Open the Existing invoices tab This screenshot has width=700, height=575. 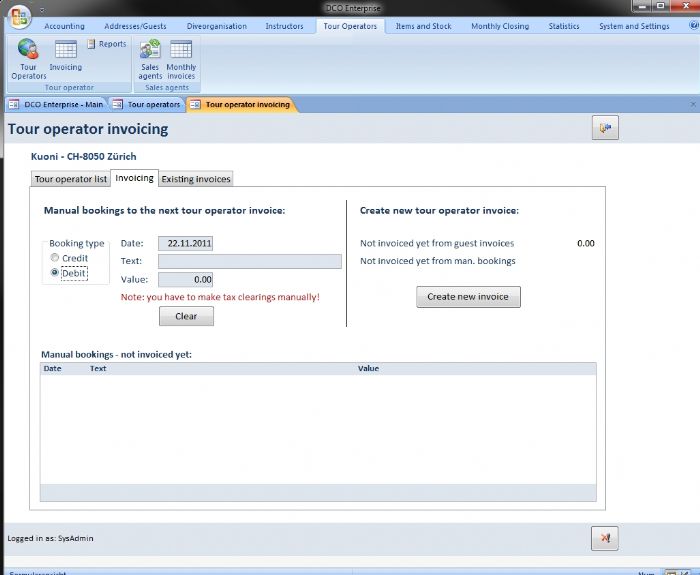pyautogui.click(x=196, y=179)
